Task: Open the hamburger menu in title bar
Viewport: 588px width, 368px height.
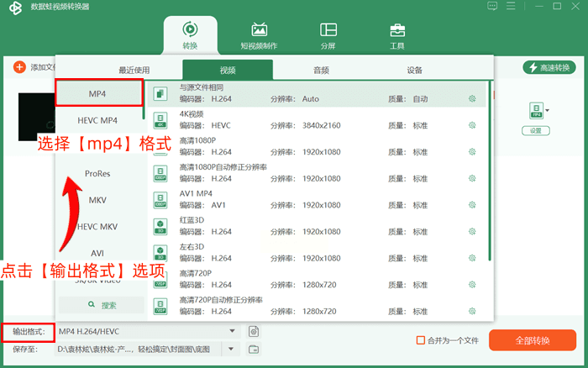Action: coord(511,7)
